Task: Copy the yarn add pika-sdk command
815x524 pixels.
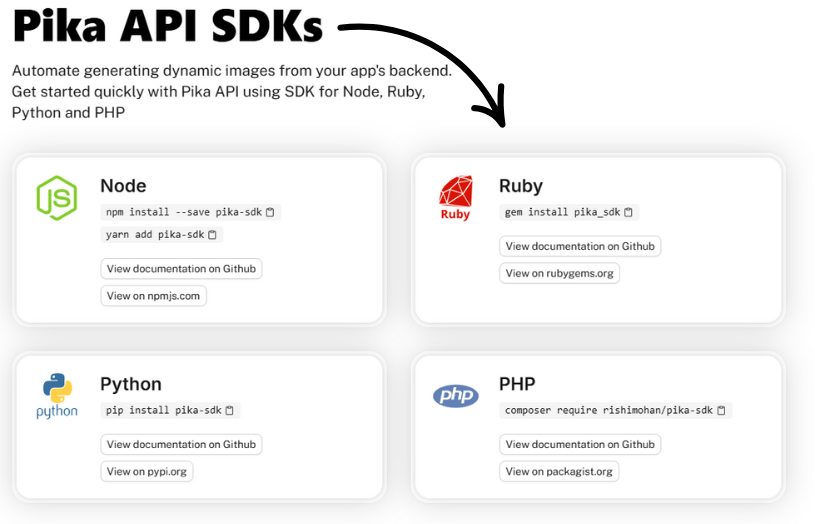Action: (212, 234)
